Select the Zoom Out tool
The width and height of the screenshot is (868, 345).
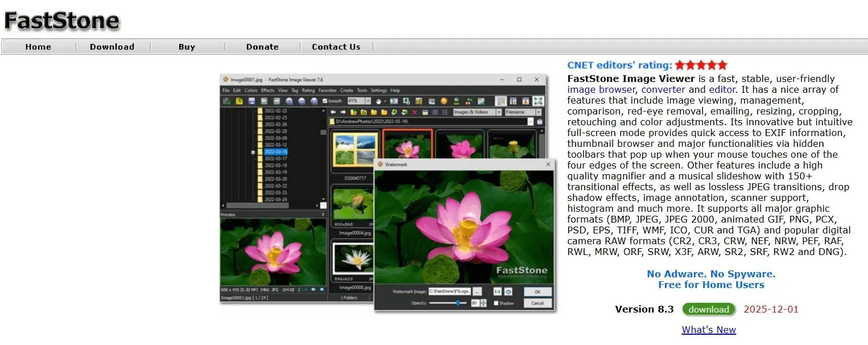[302, 101]
